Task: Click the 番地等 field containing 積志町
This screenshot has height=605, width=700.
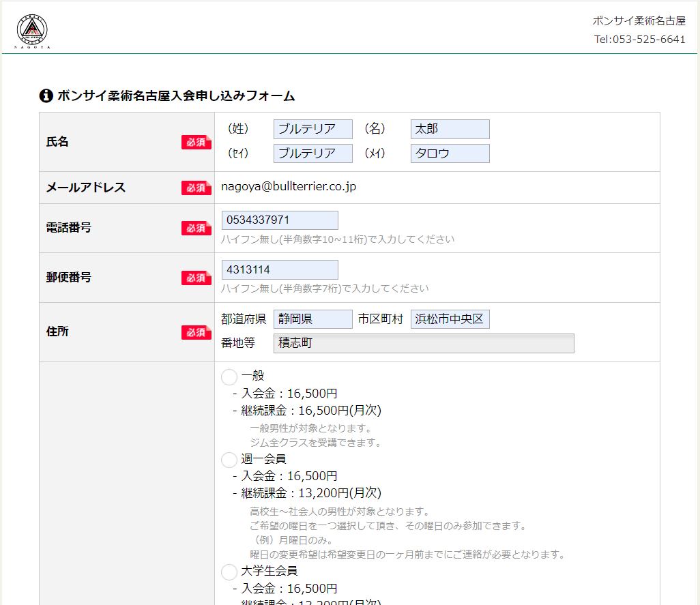Action: (x=424, y=343)
